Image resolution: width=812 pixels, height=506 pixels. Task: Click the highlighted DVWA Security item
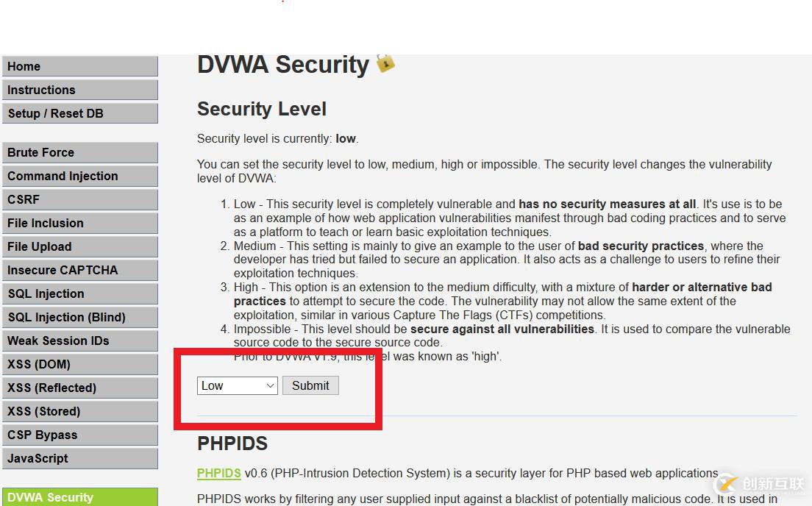[x=79, y=497]
